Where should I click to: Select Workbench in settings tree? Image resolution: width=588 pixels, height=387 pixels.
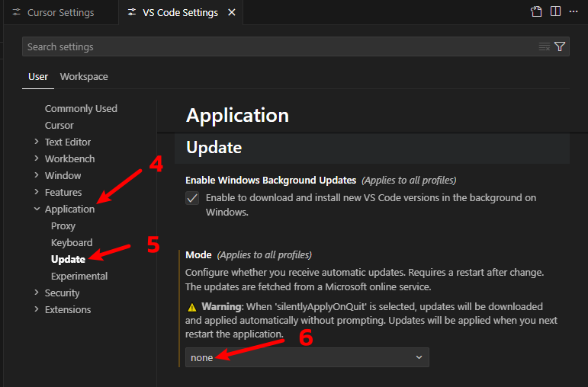tap(69, 159)
